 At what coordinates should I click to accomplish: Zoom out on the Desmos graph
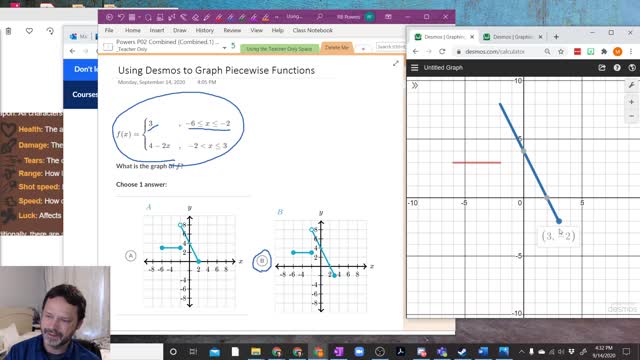pyautogui.click(x=631, y=116)
